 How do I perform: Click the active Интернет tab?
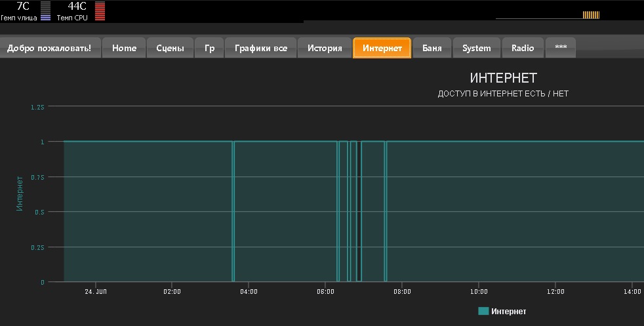coord(382,48)
